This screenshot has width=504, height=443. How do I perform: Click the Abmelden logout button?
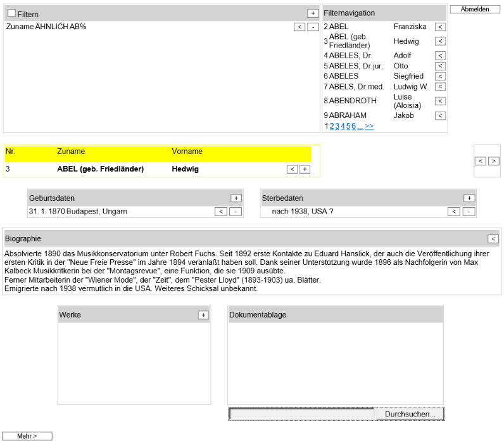point(474,10)
